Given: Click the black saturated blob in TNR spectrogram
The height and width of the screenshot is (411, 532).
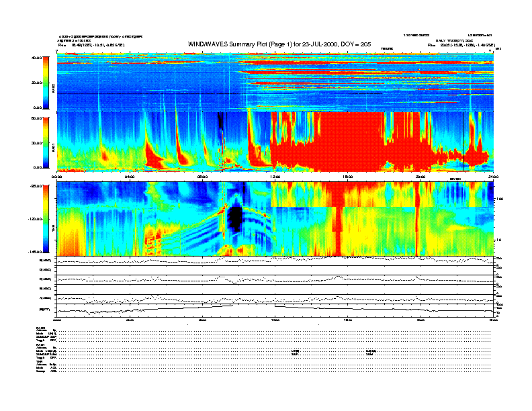Looking at the screenshot, I should [x=235, y=218].
